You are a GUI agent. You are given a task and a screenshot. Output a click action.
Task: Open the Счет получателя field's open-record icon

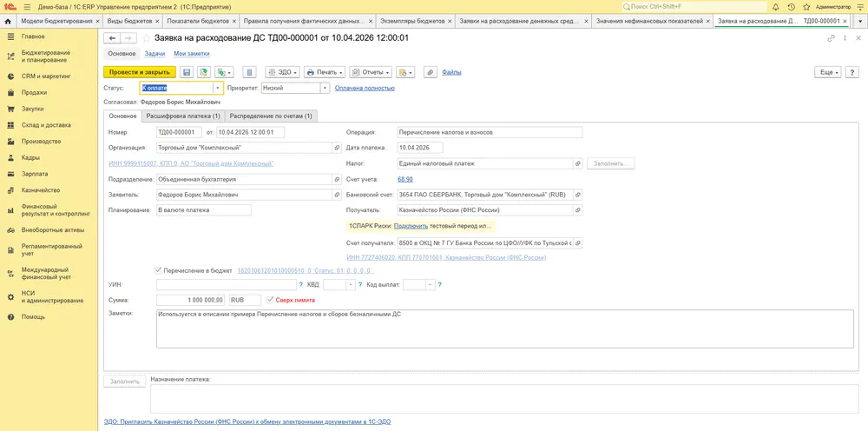click(578, 243)
